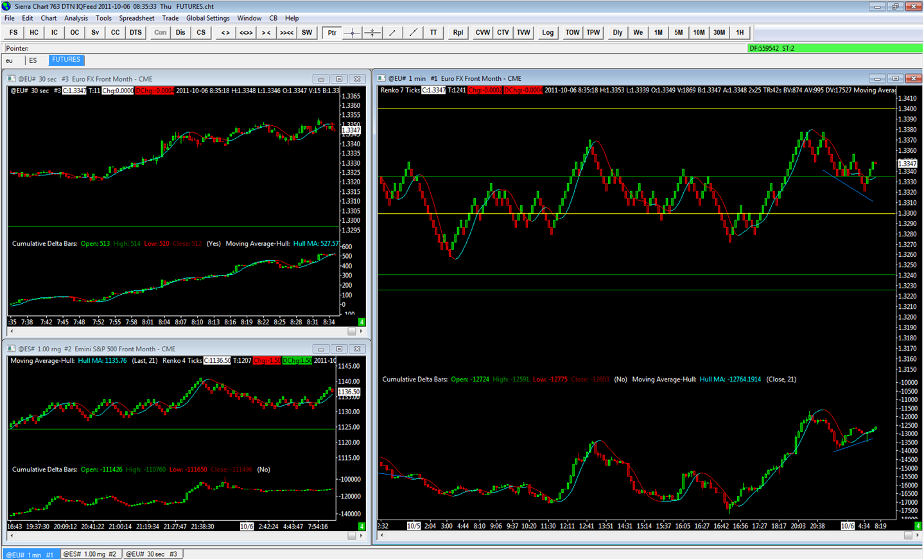924x560 pixels.
Task: Switch to the eu chartbook tab
Action: (10, 60)
